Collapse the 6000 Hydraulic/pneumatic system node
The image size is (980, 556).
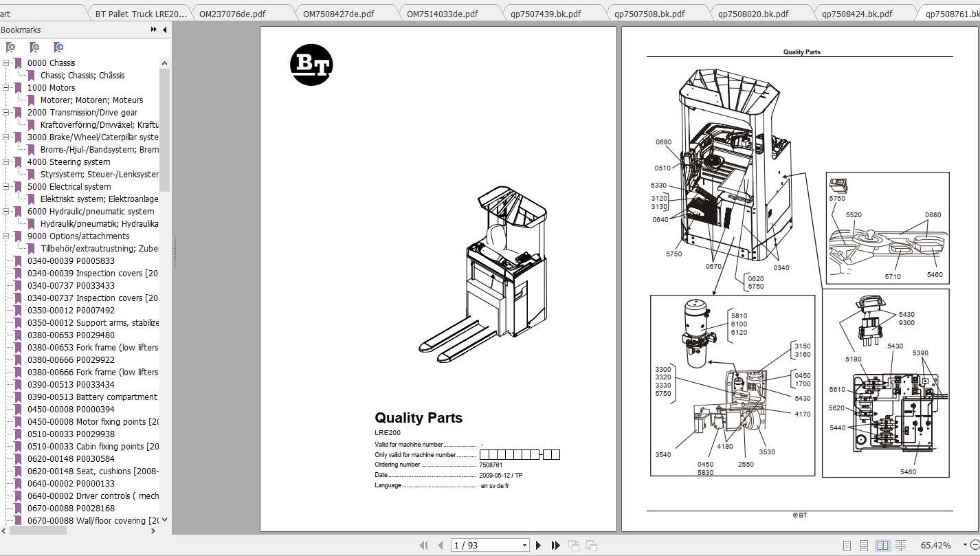[6, 212]
